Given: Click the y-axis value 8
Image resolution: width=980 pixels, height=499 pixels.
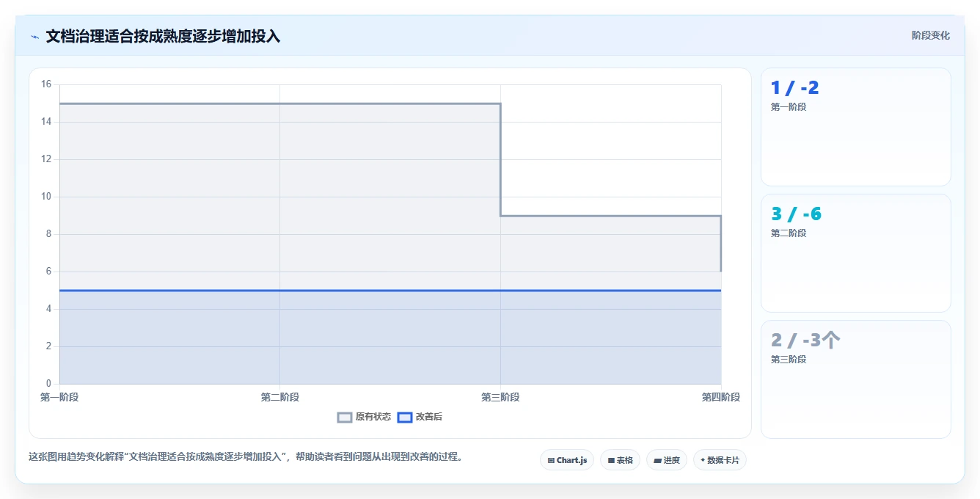Looking at the screenshot, I should click(48, 234).
